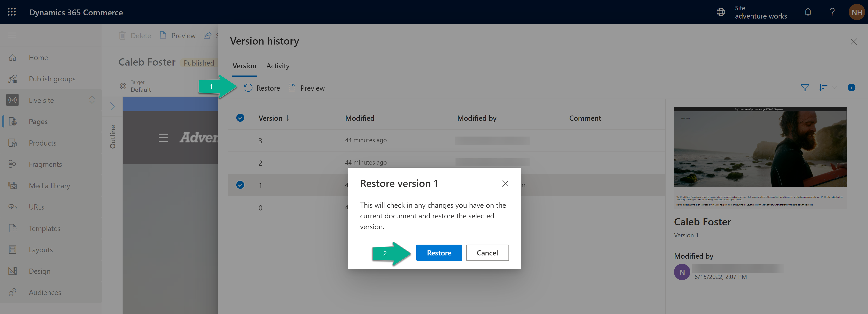Click the Restore icon in toolbar
This screenshot has height=314, width=868.
coord(247,87)
